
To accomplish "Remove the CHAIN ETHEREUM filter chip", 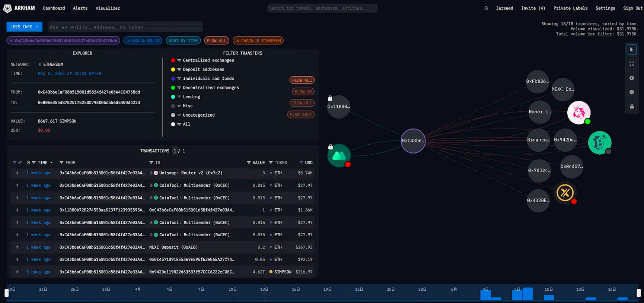I will click(x=237, y=41).
